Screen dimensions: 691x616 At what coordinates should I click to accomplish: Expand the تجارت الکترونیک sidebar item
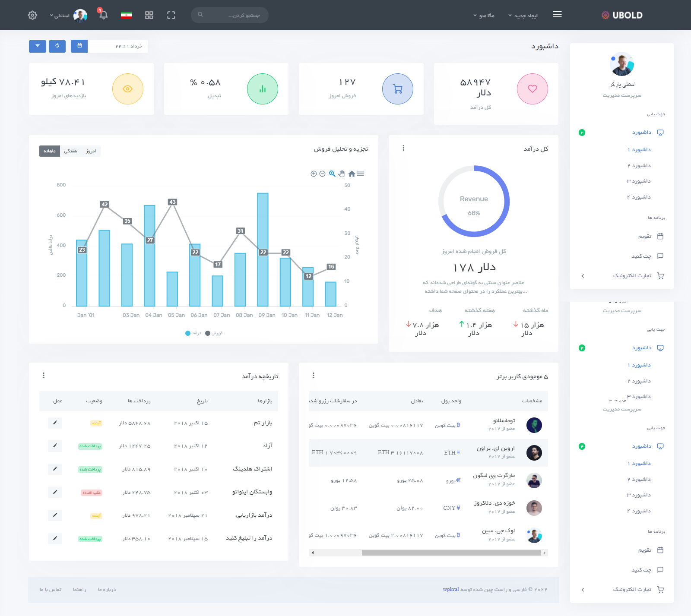click(x=632, y=275)
